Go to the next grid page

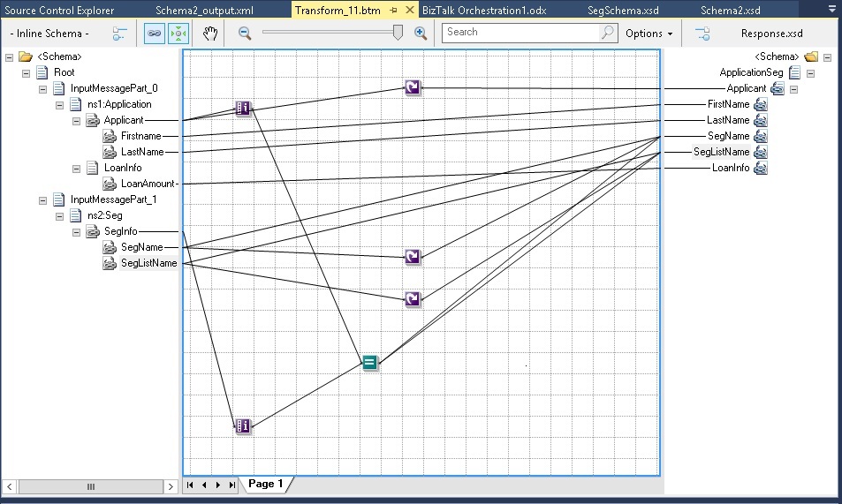click(218, 485)
